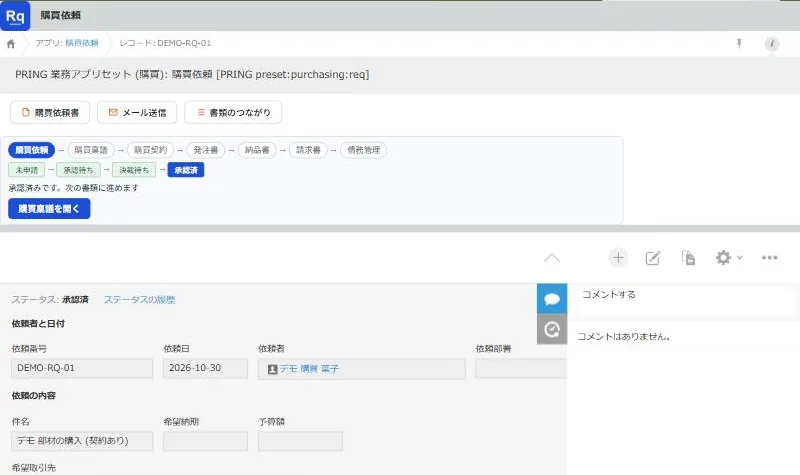Open the 書類のつながり button
This screenshot has width=800, height=475.
pyautogui.click(x=233, y=112)
